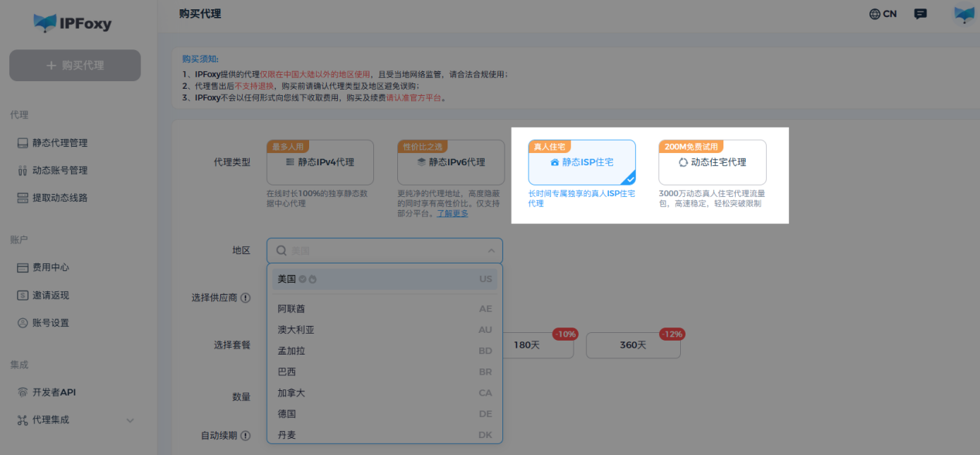The width and height of the screenshot is (980, 455).
Task: Select the 180天 plan
Action: pos(539,345)
